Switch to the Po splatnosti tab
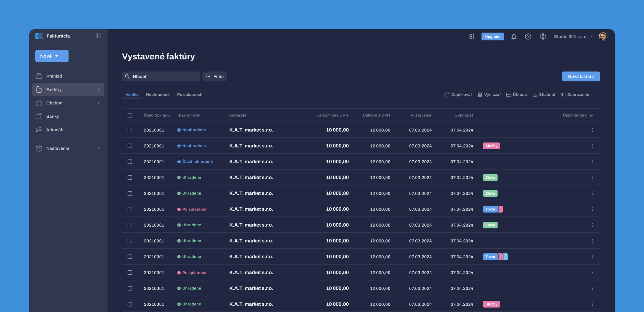The width and height of the screenshot is (644, 312). (x=190, y=95)
